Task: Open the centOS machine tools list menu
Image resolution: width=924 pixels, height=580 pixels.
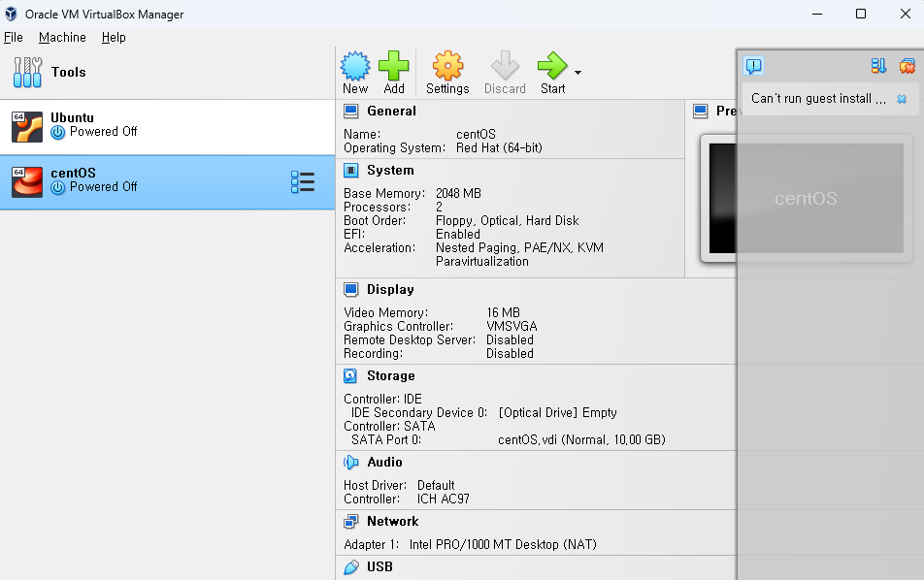Action: [x=303, y=182]
